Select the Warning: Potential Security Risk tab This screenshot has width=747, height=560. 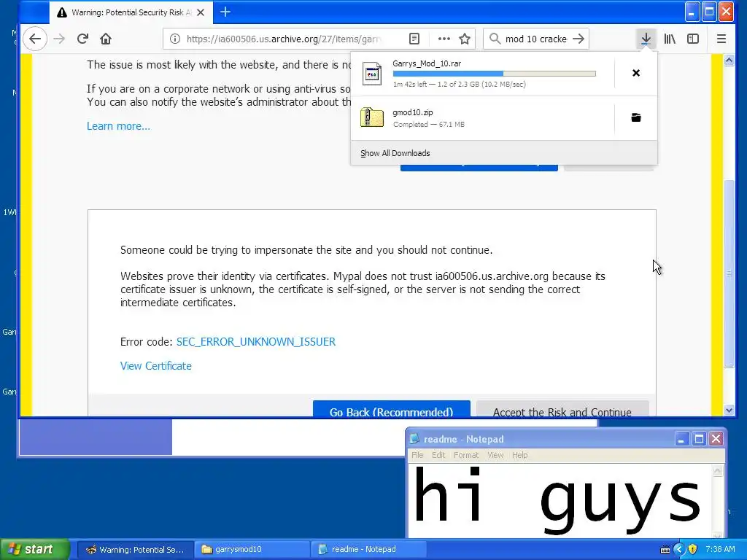click(x=130, y=12)
